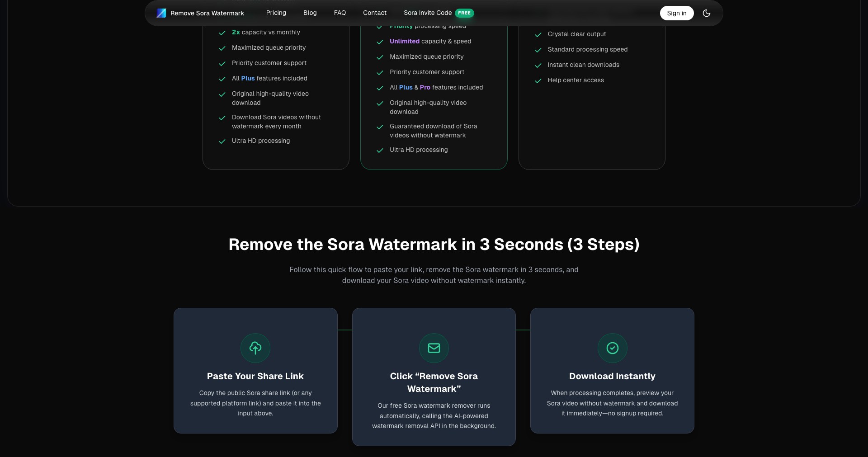Click the green FREE badge

coord(464,13)
